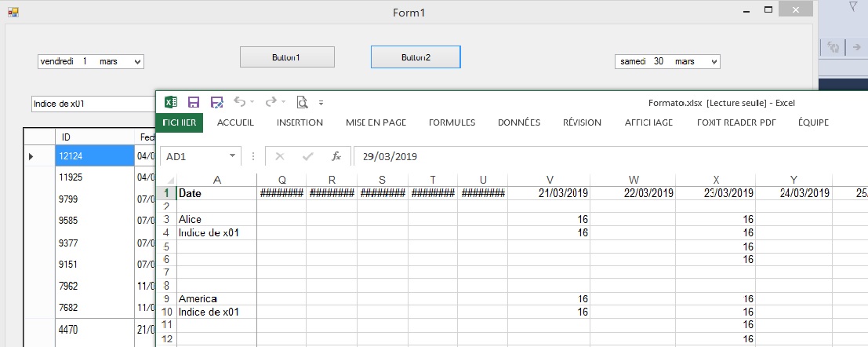This screenshot has height=347, width=868.
Task: Click the fx insert function icon
Action: [336, 156]
